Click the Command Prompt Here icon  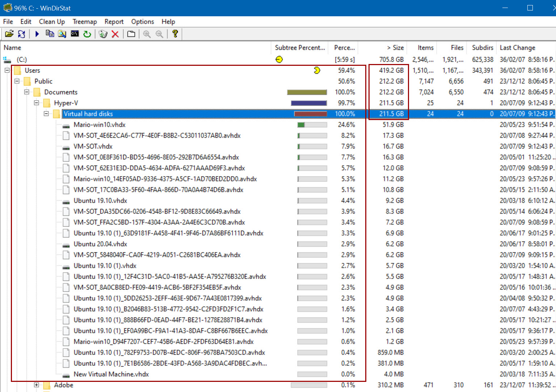point(75,34)
